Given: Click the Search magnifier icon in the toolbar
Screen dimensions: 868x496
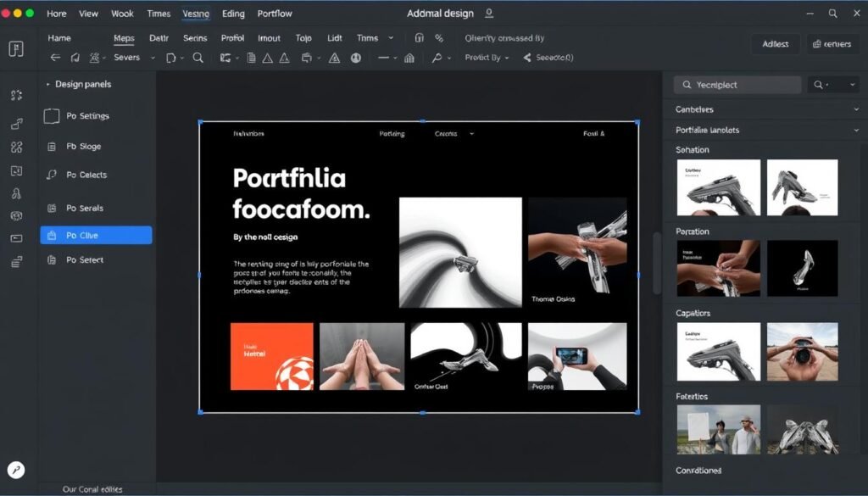Looking at the screenshot, I should coord(198,58).
